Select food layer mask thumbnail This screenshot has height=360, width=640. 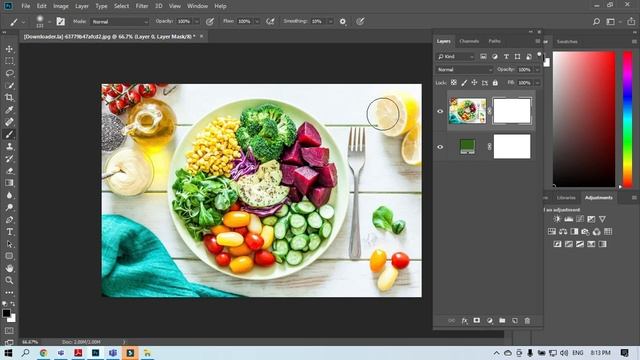(x=512, y=111)
